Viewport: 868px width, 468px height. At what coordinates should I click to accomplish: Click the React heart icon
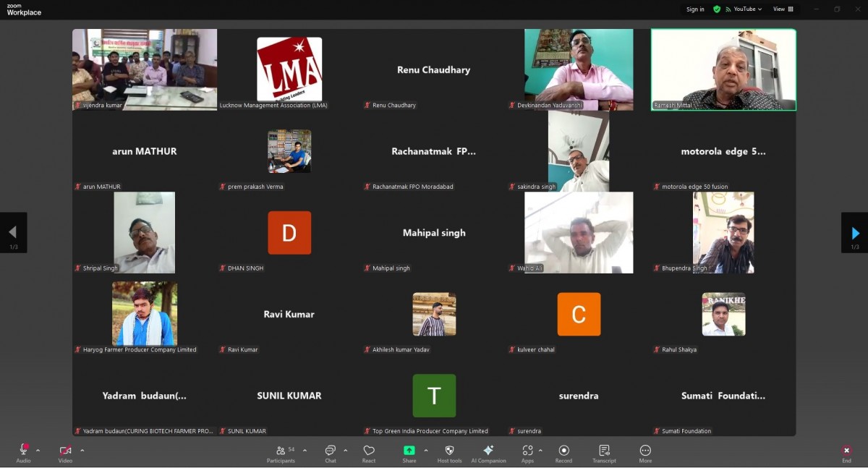pyautogui.click(x=369, y=453)
